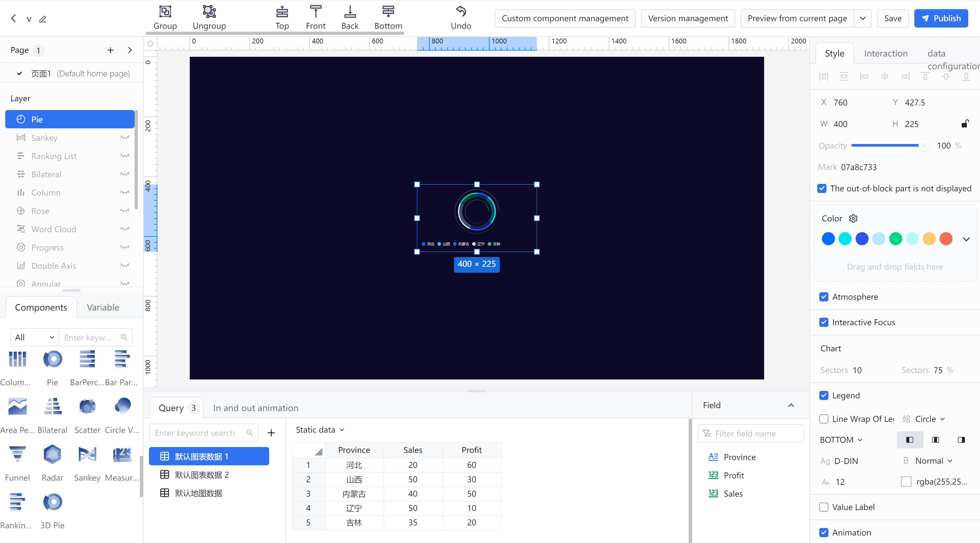Open the Static data dropdown

(x=320, y=430)
